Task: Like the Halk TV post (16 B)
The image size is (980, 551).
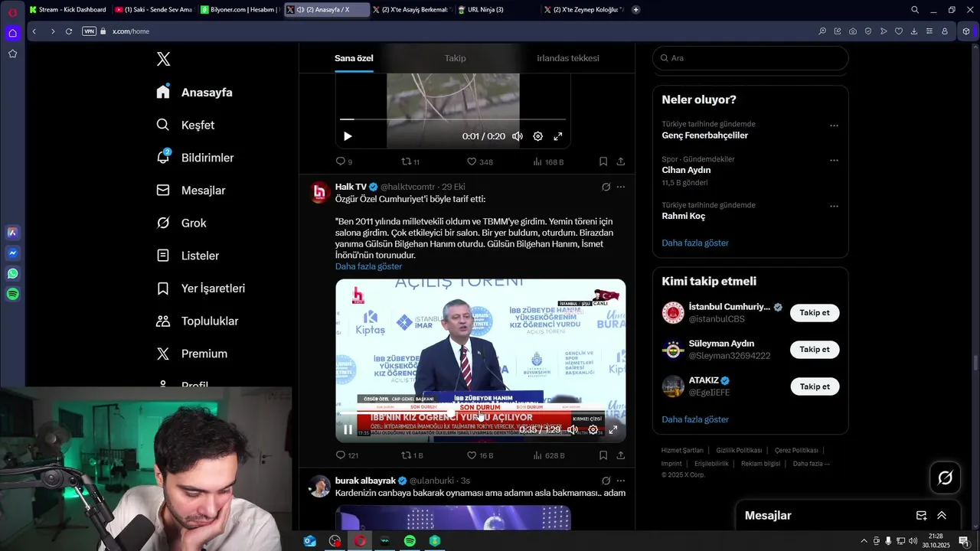Action: point(480,455)
